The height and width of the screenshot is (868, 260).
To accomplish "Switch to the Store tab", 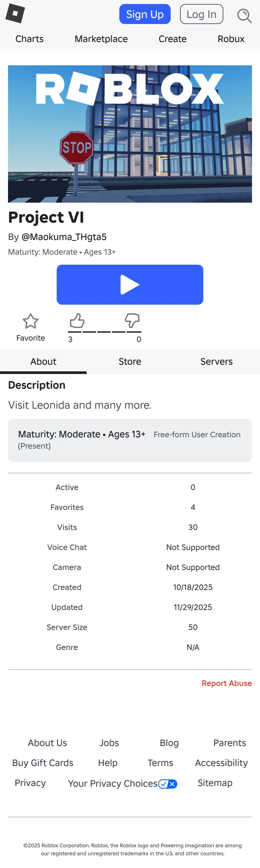I will coord(130,362).
